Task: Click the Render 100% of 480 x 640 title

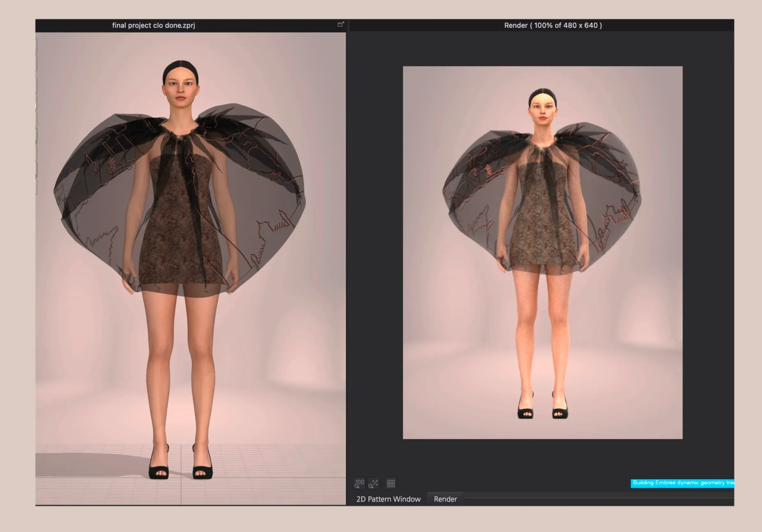Action: 553,26
